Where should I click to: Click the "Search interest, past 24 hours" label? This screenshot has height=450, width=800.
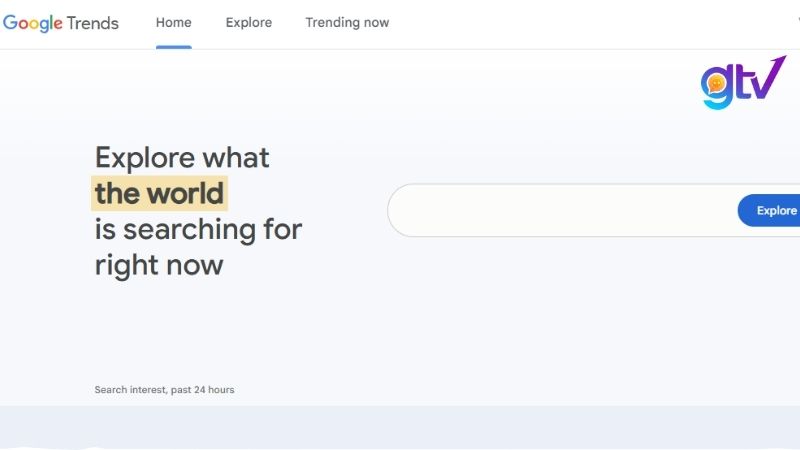[164, 390]
